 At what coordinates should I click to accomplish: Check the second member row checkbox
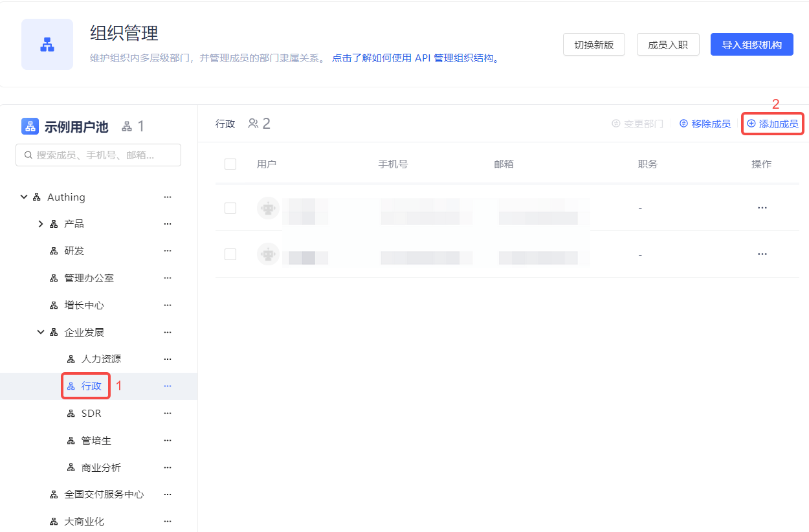230,254
